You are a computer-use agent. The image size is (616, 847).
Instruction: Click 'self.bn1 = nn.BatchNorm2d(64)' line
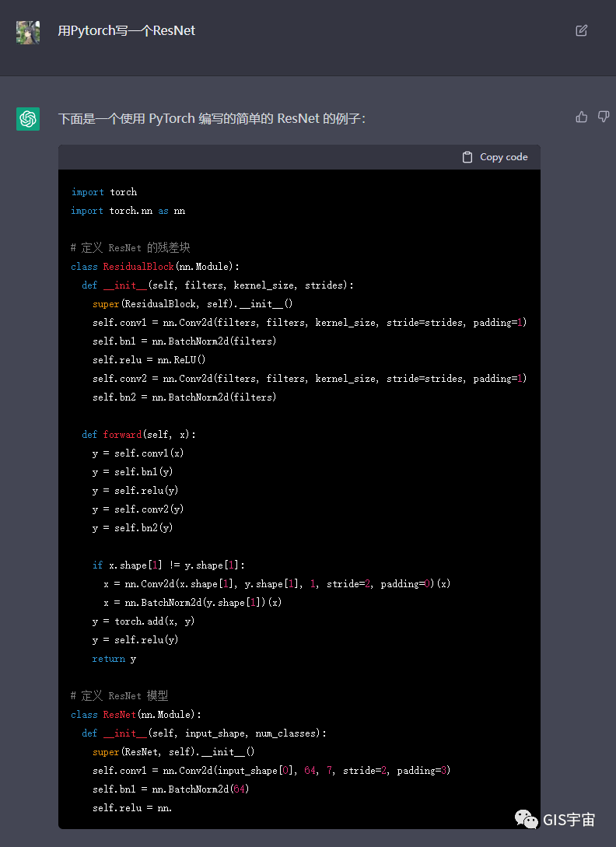171,789
